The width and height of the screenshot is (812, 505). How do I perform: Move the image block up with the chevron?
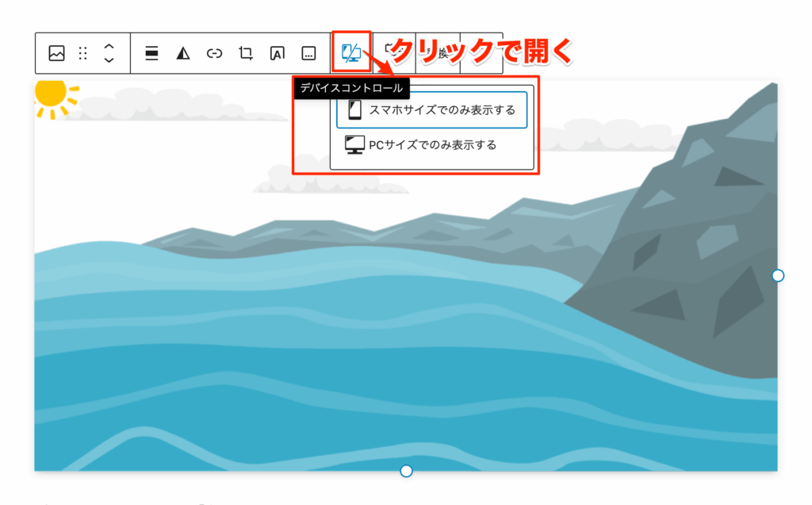(110, 46)
